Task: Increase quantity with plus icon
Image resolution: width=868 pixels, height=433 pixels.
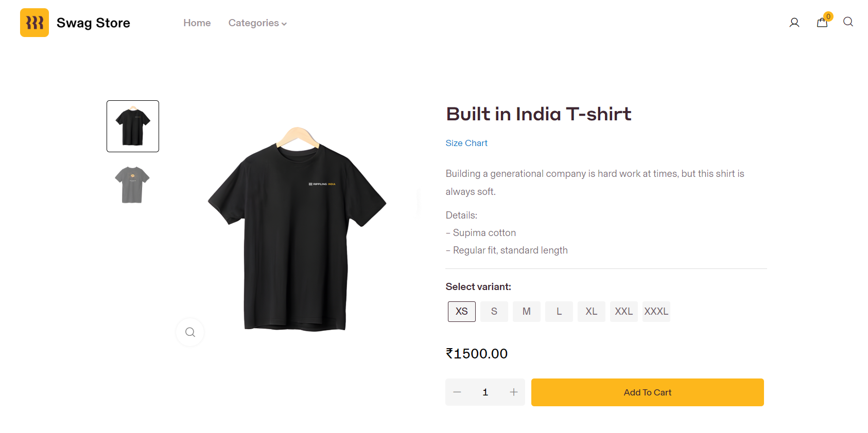Action: coord(513,392)
